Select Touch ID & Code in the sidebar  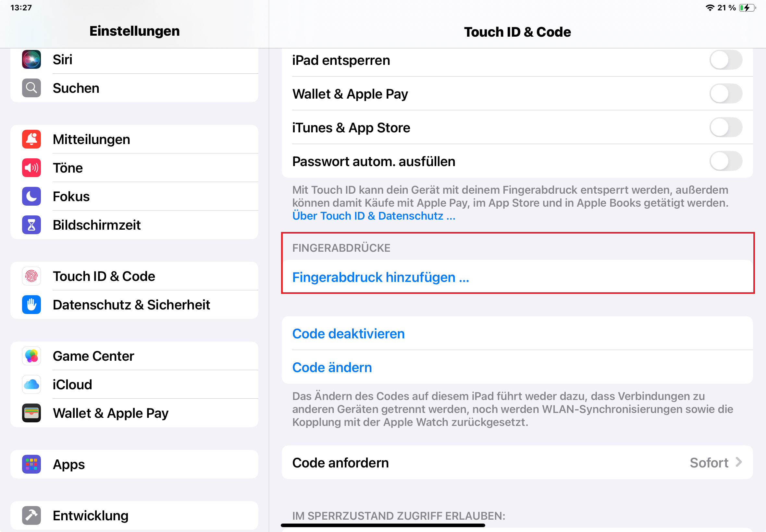pyautogui.click(x=104, y=276)
